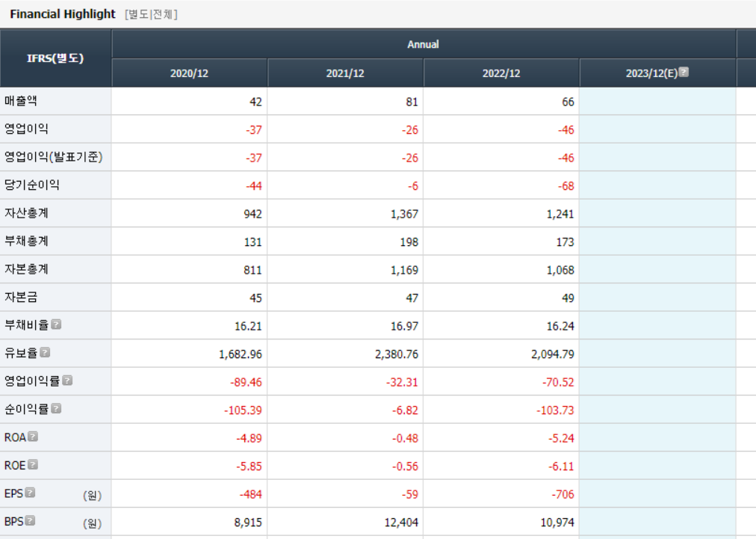Click the 2021/12 column header
Viewport: 756px width, 539px height.
(x=345, y=73)
